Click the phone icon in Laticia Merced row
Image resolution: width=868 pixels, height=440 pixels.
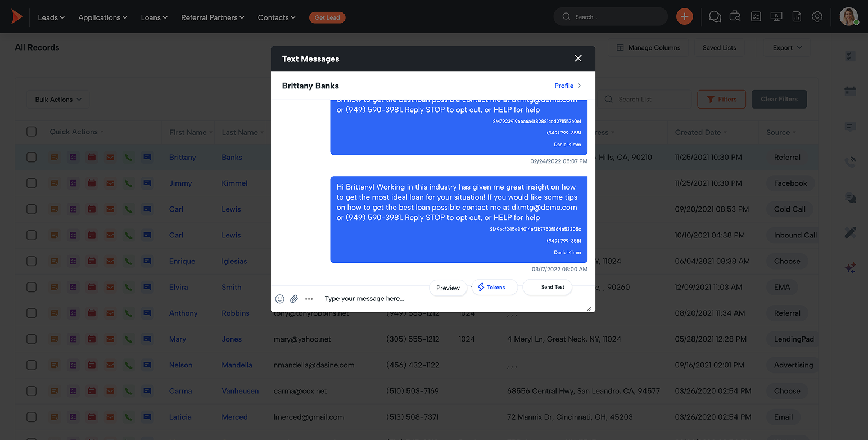pos(129,417)
